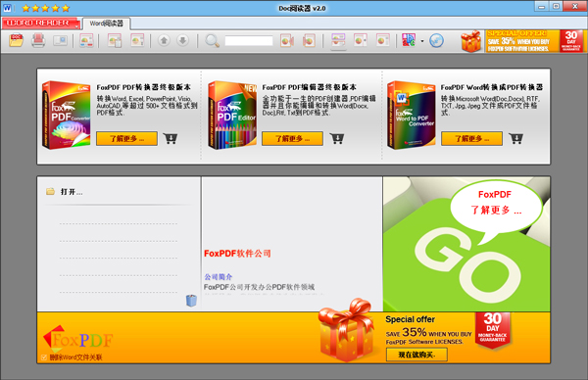Click the red FoxPDF软件公司 heading
This screenshot has width=588, height=380.
[237, 254]
